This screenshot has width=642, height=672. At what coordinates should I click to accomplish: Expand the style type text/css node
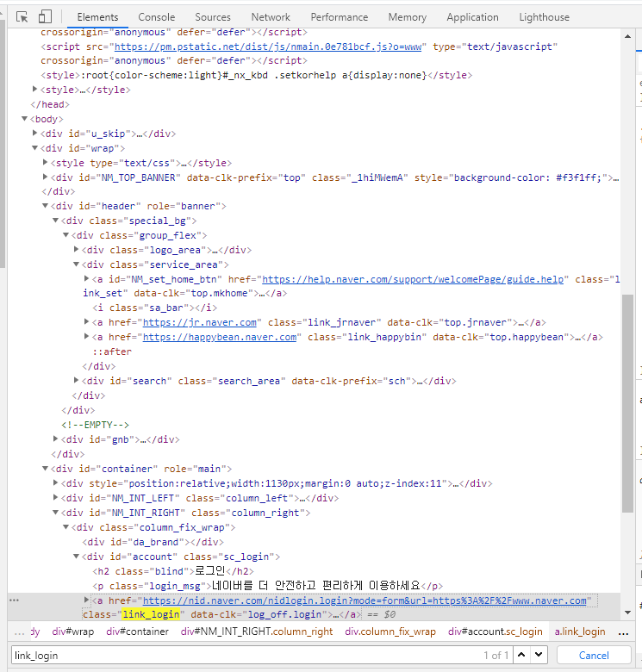point(45,163)
